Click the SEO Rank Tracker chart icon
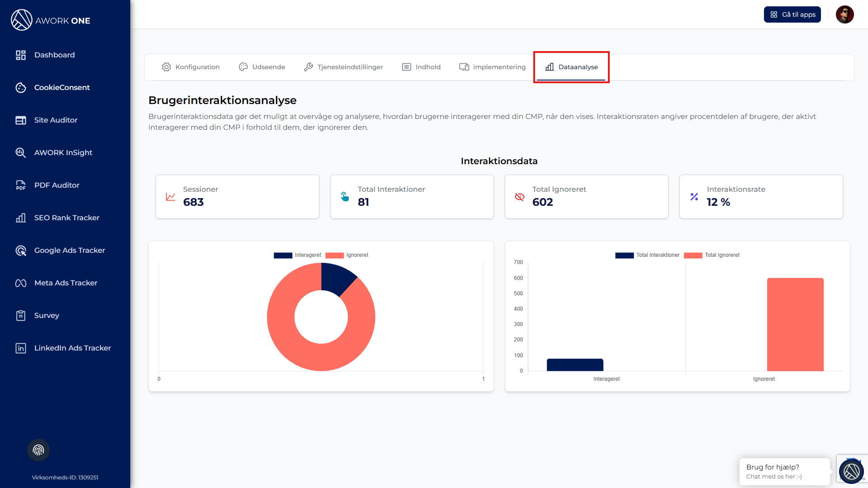 [21, 218]
